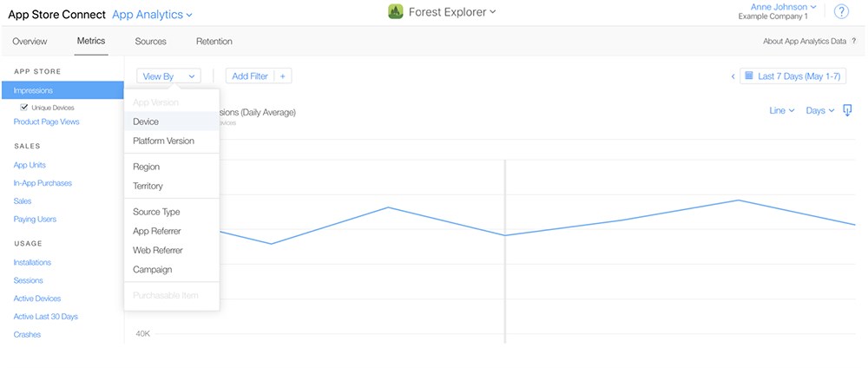Pick Source Type in View By menu
Screen dimensions: 868x368
172,212
